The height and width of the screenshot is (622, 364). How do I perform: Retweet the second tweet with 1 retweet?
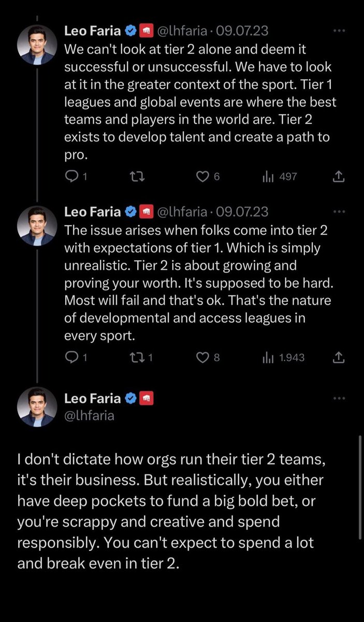(x=137, y=358)
